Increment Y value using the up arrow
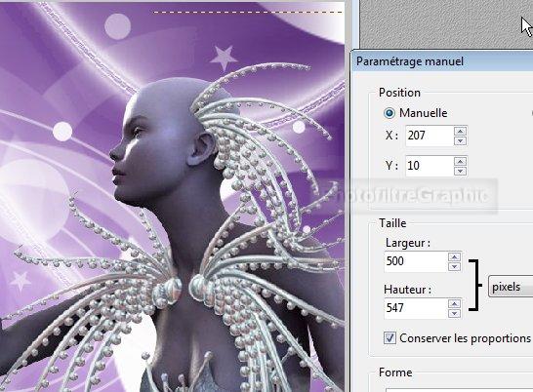Viewport: 533px width, 392px height. 460,161
